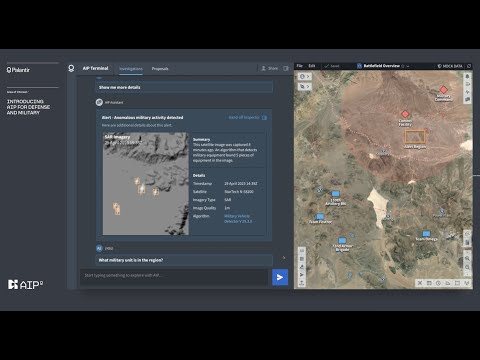480x360 pixels.
Task: Open the clock timeline tool on map
Action: [x=438, y=283]
